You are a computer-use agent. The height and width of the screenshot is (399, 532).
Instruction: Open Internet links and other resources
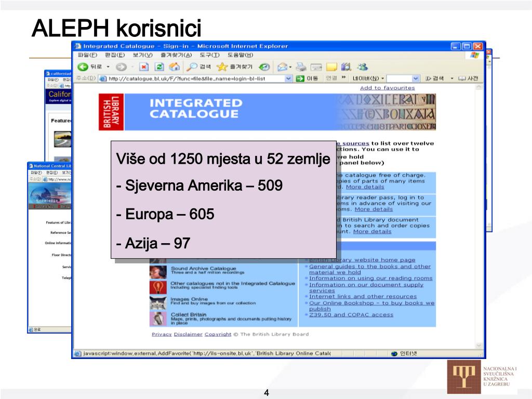coord(363,297)
